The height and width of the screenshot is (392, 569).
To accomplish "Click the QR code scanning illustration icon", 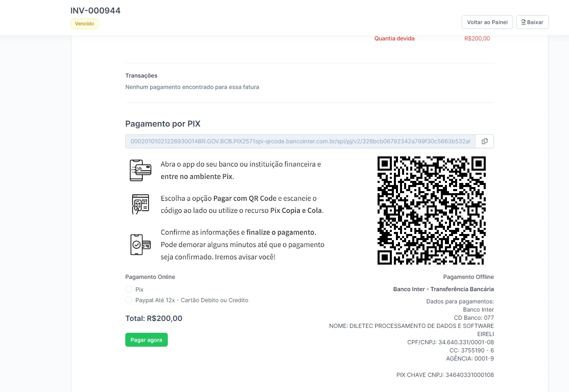I will [140, 204].
